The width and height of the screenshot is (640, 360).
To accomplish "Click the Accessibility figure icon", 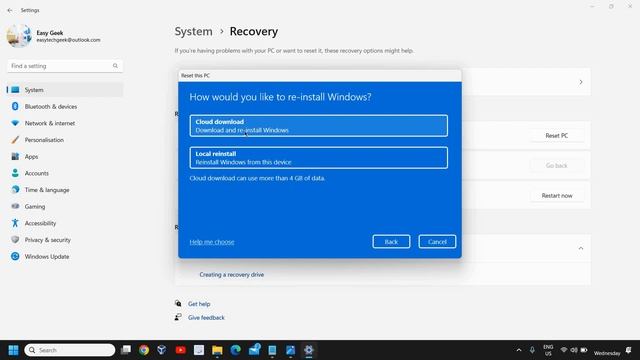I will pyautogui.click(x=15, y=223).
